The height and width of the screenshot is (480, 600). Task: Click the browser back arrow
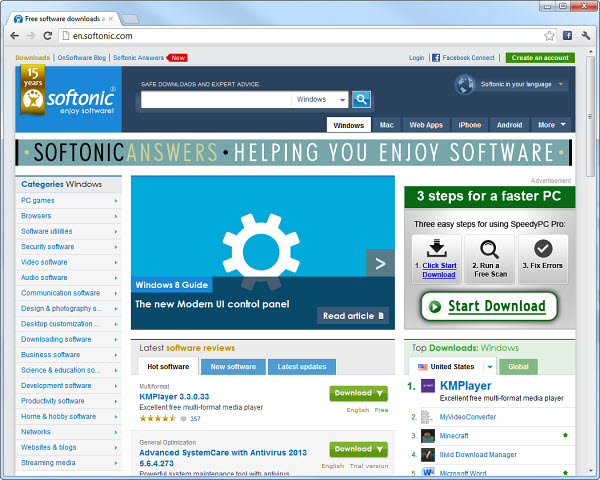[x=13, y=35]
